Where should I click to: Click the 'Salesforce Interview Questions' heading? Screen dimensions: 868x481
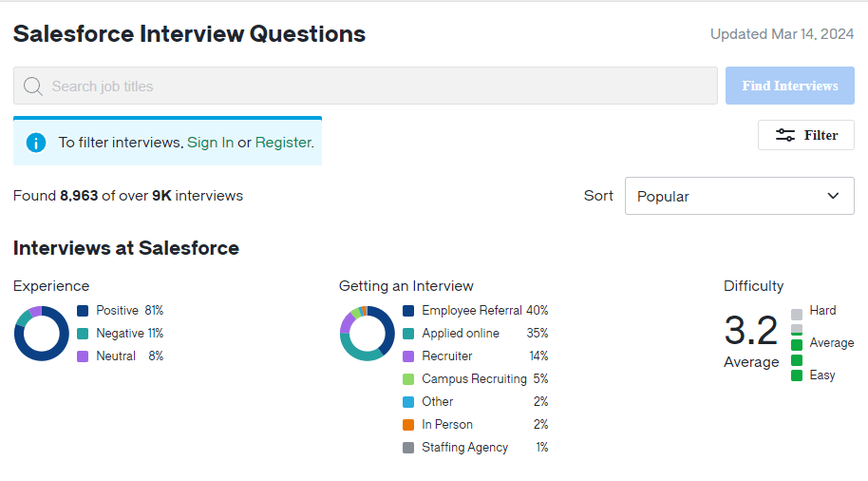(189, 34)
